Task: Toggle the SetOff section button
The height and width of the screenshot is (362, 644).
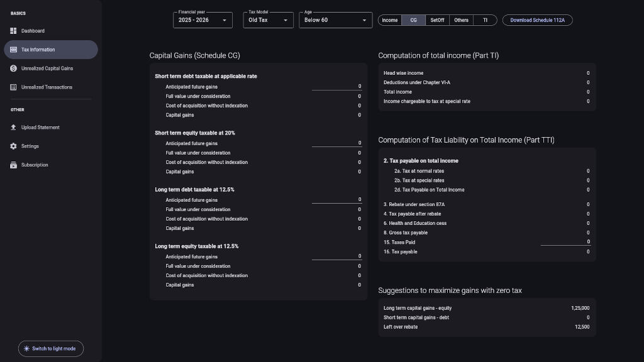Action: (437, 20)
